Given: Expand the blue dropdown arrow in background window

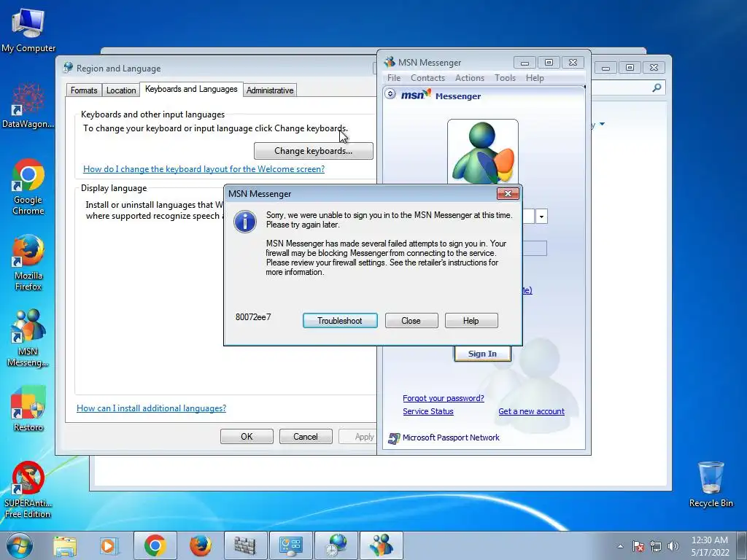Looking at the screenshot, I should pos(602,124).
